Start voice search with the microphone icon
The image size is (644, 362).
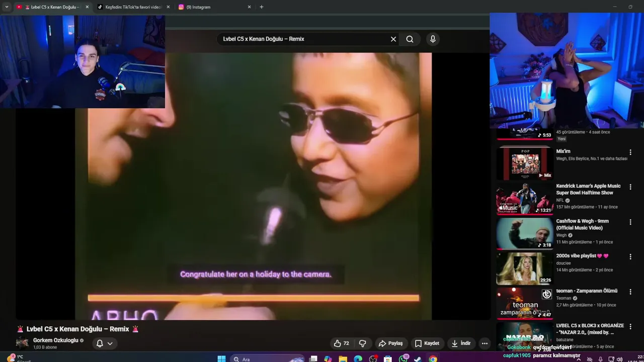coord(433,39)
